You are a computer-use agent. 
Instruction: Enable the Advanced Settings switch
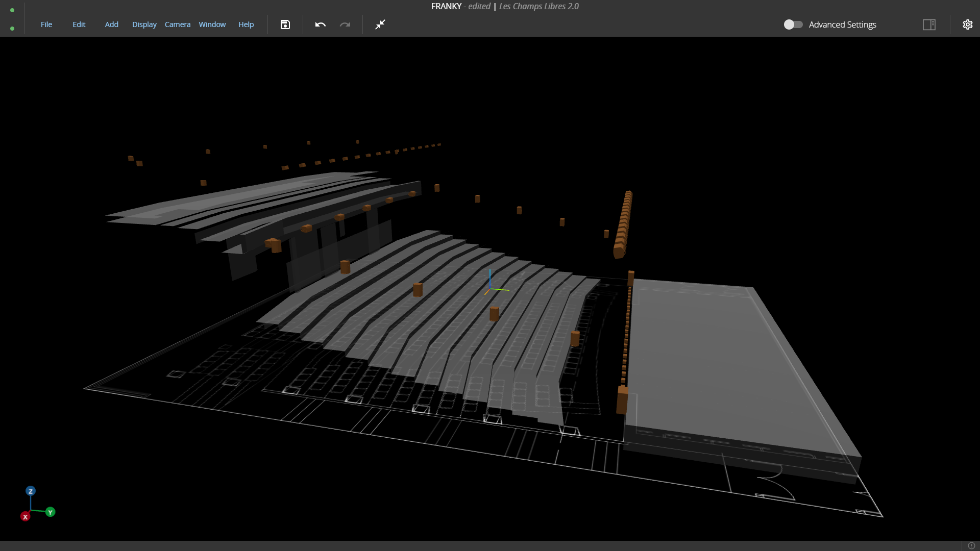click(793, 24)
